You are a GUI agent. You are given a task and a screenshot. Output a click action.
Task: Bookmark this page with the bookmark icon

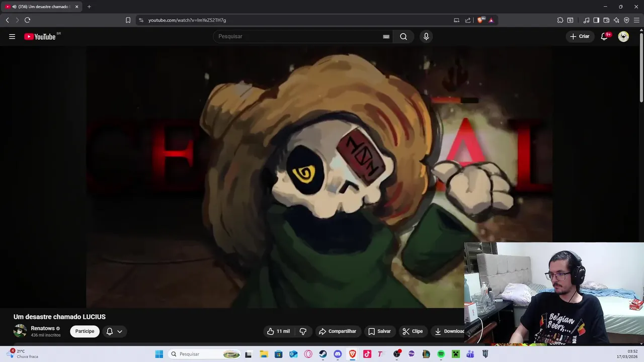(x=128, y=20)
